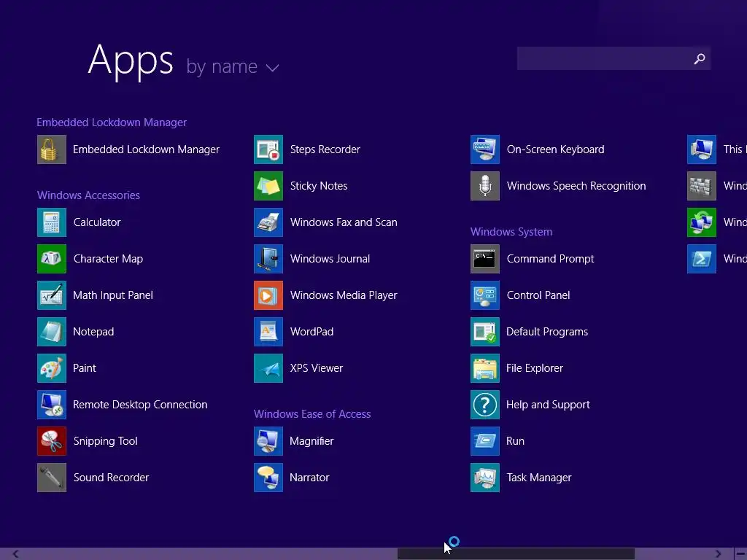Click the 'Character Map' label text

click(108, 259)
